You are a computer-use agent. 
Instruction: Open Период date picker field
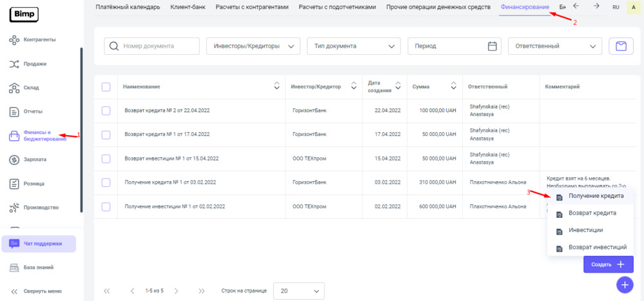454,46
